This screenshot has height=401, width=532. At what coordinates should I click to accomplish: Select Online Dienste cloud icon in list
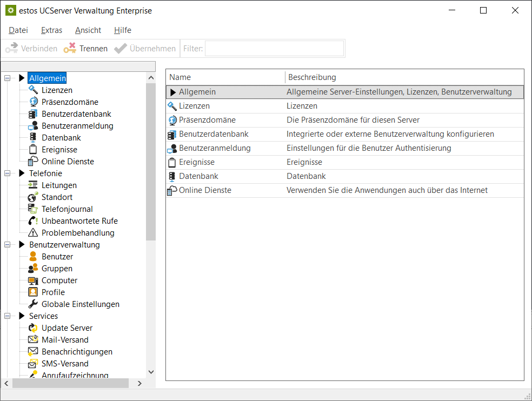(x=172, y=190)
